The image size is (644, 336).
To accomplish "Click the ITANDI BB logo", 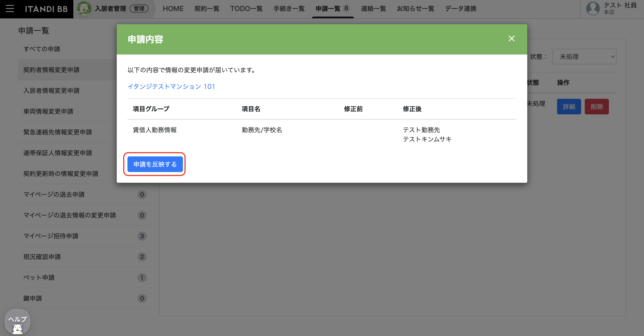I will (46, 9).
